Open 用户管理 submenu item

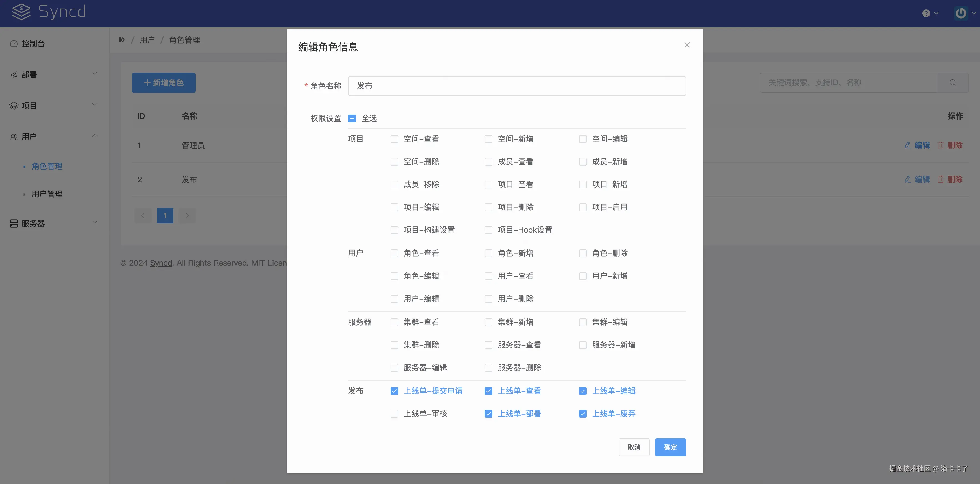pyautogui.click(x=47, y=194)
